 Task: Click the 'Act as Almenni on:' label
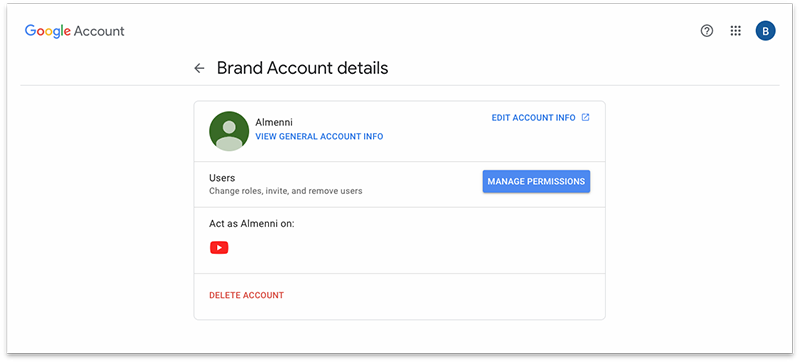252,224
